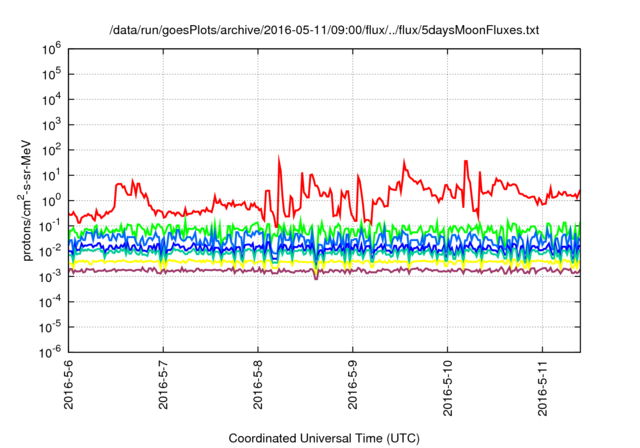Select the 2016-5-6 date tick label
The image size is (640, 448).
(x=69, y=384)
